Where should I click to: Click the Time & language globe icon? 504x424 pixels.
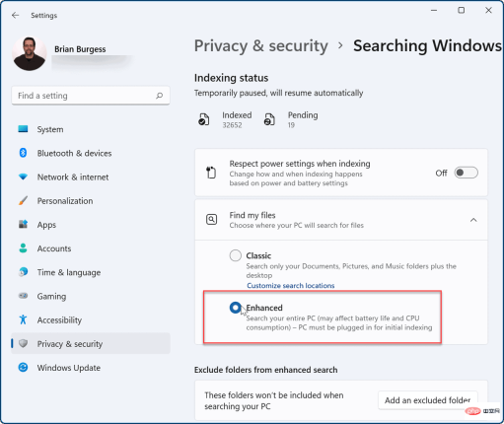pyautogui.click(x=23, y=272)
